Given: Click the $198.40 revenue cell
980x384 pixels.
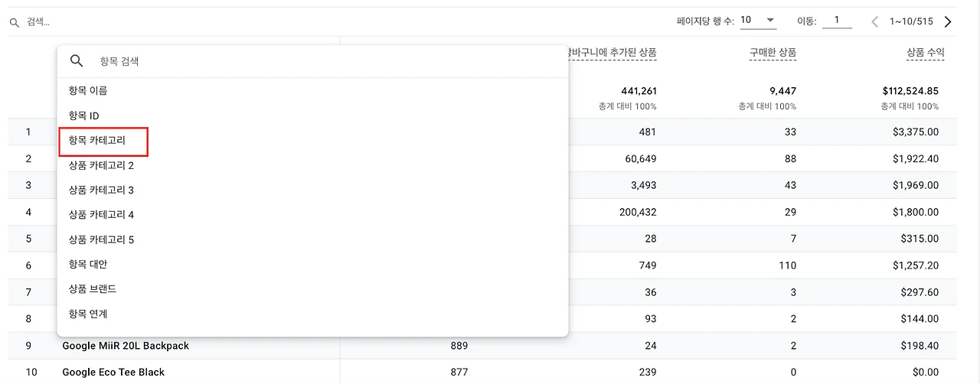Looking at the screenshot, I should pos(921,346).
